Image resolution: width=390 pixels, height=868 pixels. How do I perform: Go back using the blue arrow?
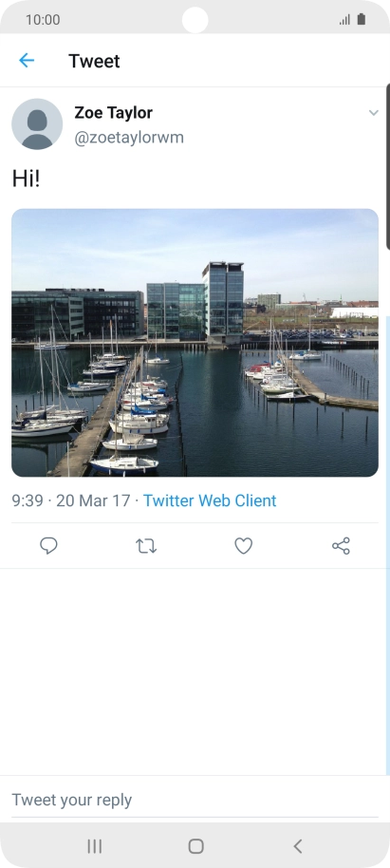27,61
